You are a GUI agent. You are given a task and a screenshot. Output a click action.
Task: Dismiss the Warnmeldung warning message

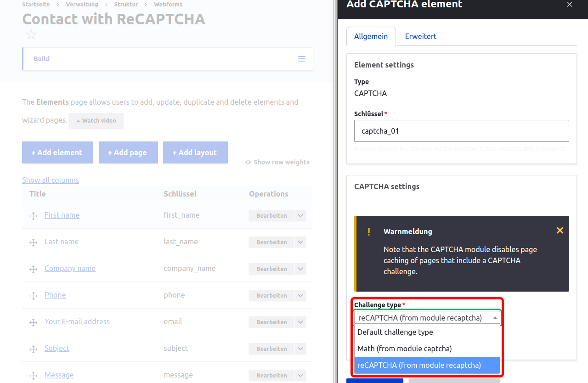[x=560, y=231]
